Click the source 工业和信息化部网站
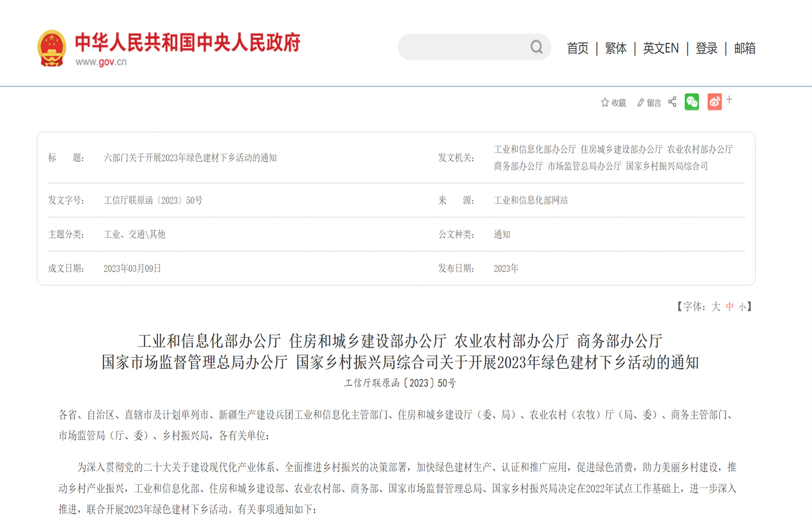812x522 pixels. pyautogui.click(x=531, y=200)
